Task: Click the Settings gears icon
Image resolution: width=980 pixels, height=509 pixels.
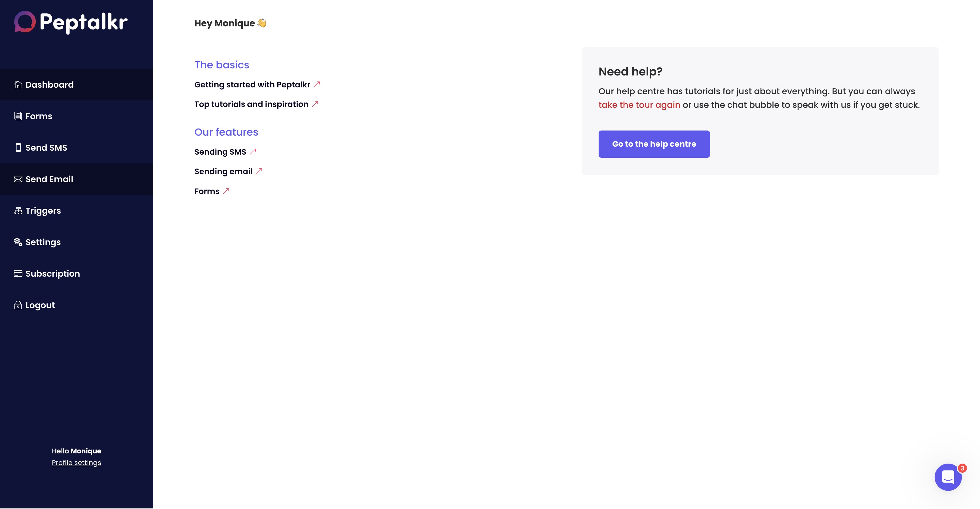Action: (18, 242)
